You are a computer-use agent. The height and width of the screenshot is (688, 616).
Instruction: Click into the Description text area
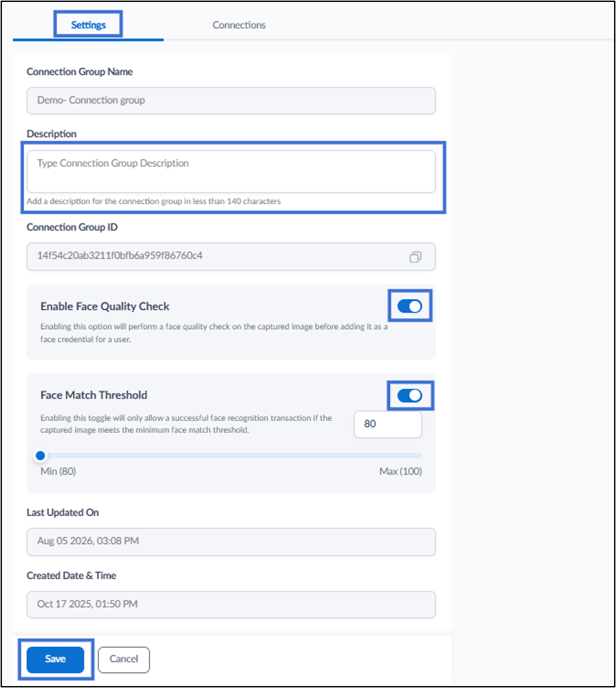231,171
